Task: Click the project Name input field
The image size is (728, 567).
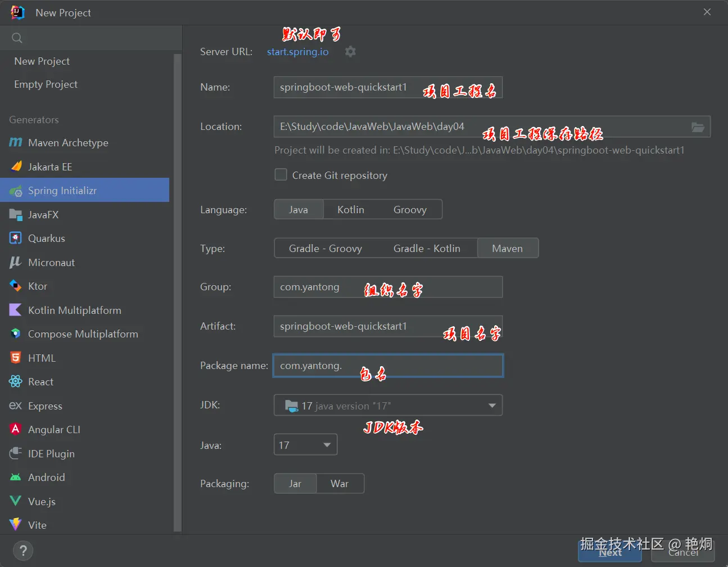Action: click(388, 87)
